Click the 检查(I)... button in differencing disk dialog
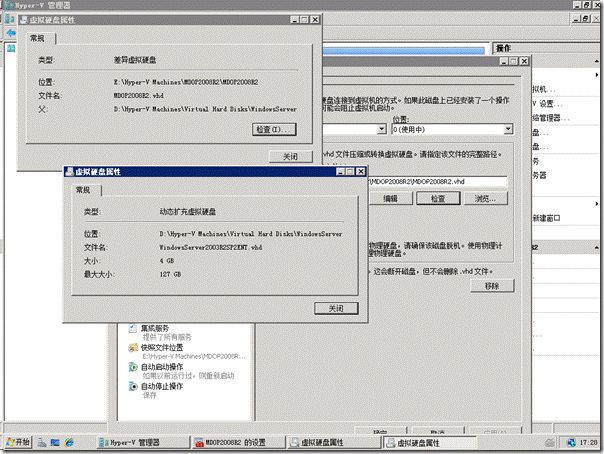 274,129
